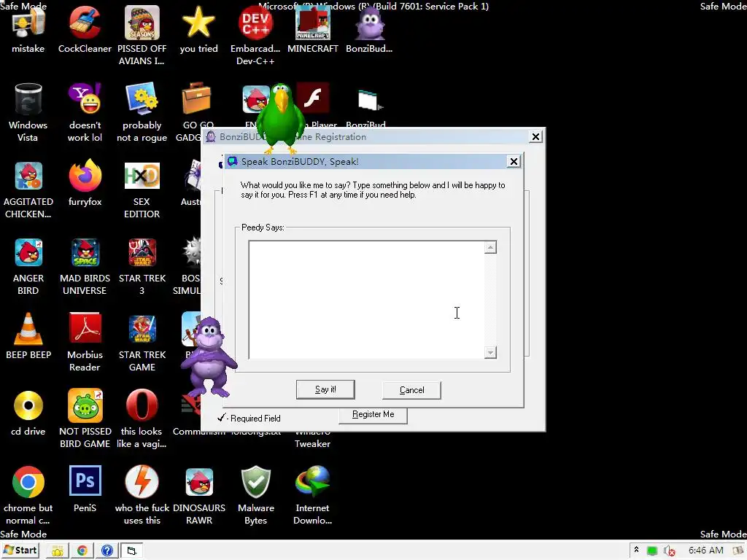This screenshot has height=560, width=747.
Task: Open the 'you tried' star icon
Action: [x=198, y=23]
